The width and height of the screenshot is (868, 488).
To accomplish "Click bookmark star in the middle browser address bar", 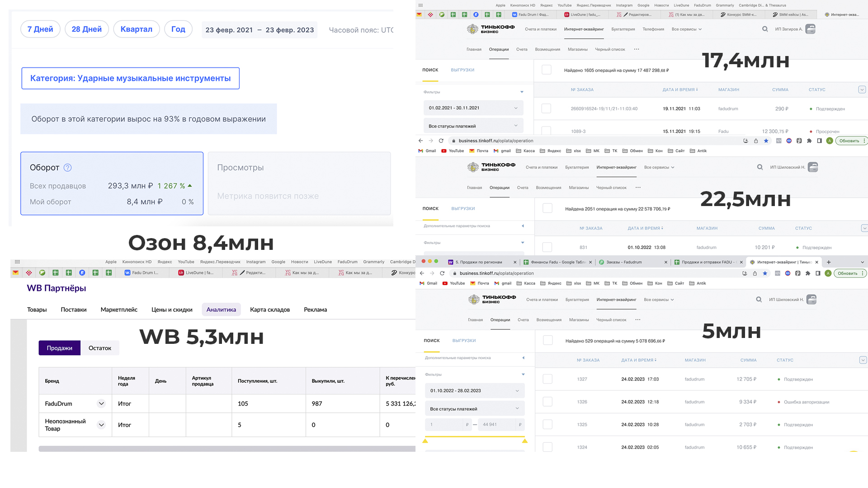I will tap(766, 141).
